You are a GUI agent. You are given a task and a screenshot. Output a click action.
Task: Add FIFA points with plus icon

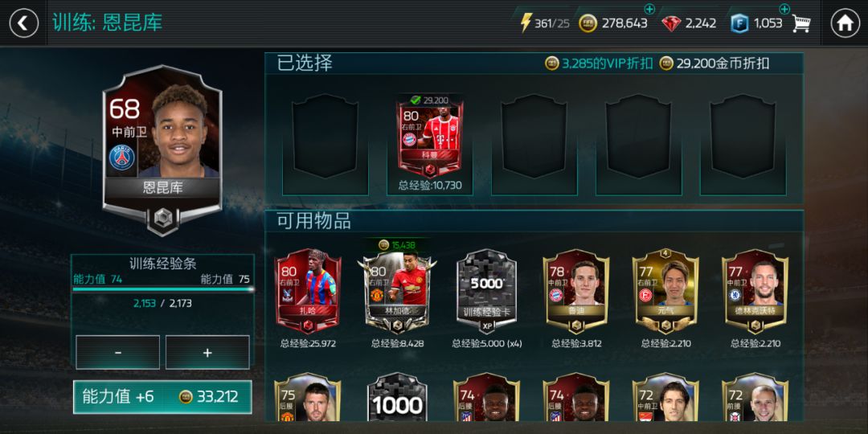[784, 10]
